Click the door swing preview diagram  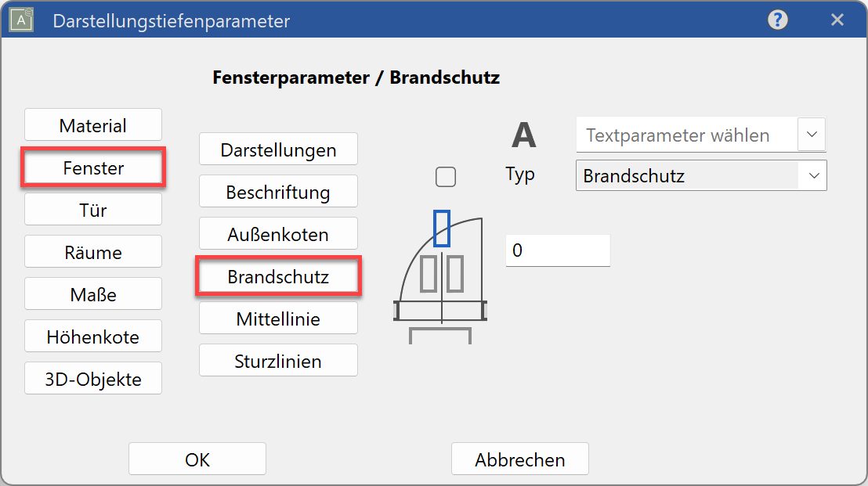[x=439, y=282]
